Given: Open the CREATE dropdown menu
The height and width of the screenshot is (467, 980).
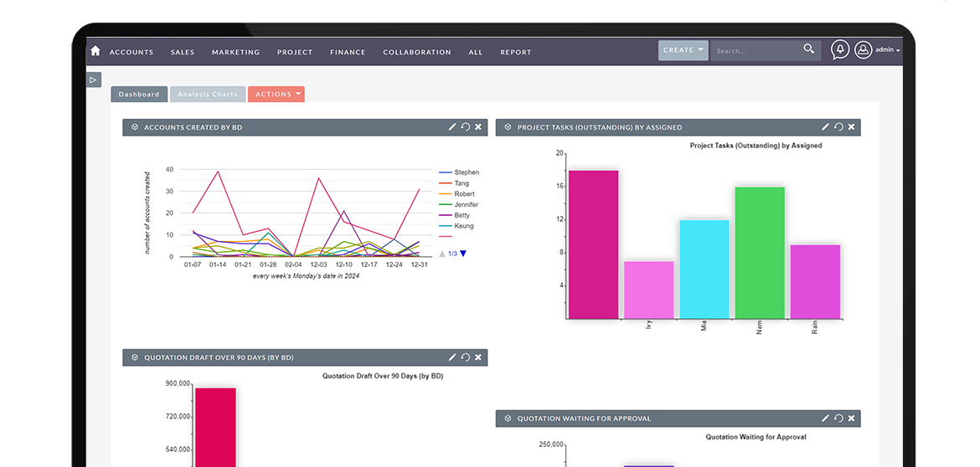Looking at the screenshot, I should (x=683, y=50).
